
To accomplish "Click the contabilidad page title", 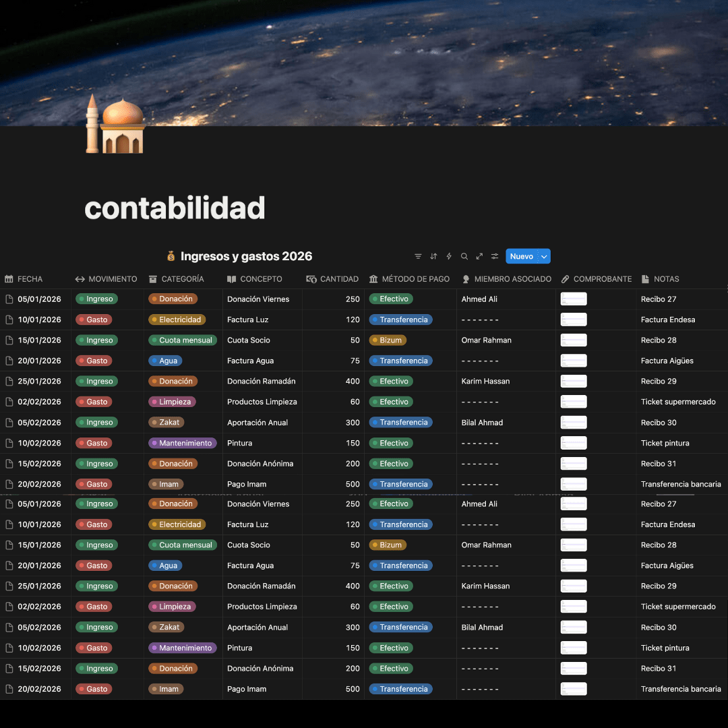I will (175, 208).
